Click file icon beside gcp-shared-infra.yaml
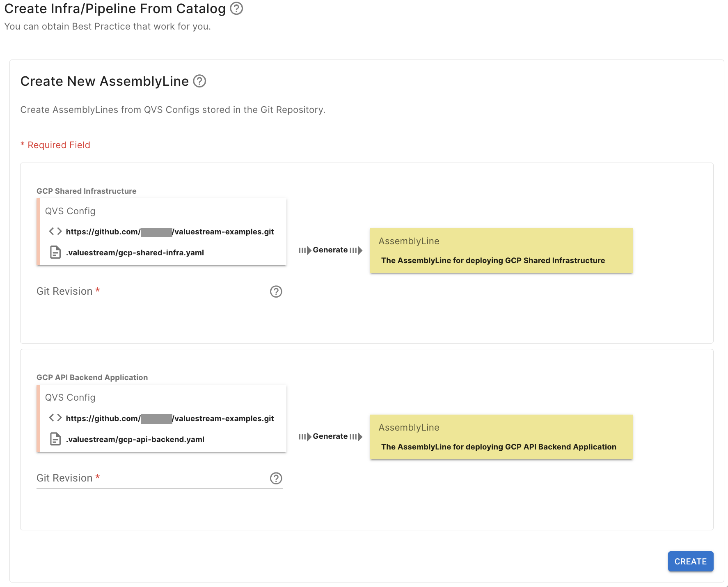 point(55,252)
